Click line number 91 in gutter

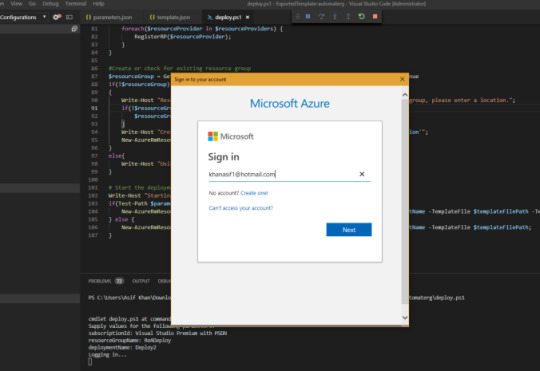tap(94, 108)
